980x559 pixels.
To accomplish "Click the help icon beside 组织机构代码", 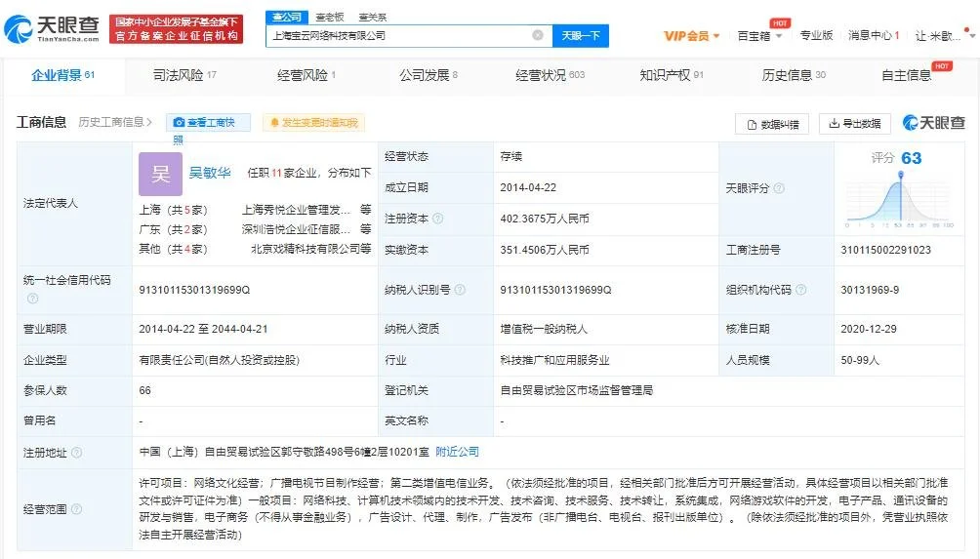I will coord(800,290).
